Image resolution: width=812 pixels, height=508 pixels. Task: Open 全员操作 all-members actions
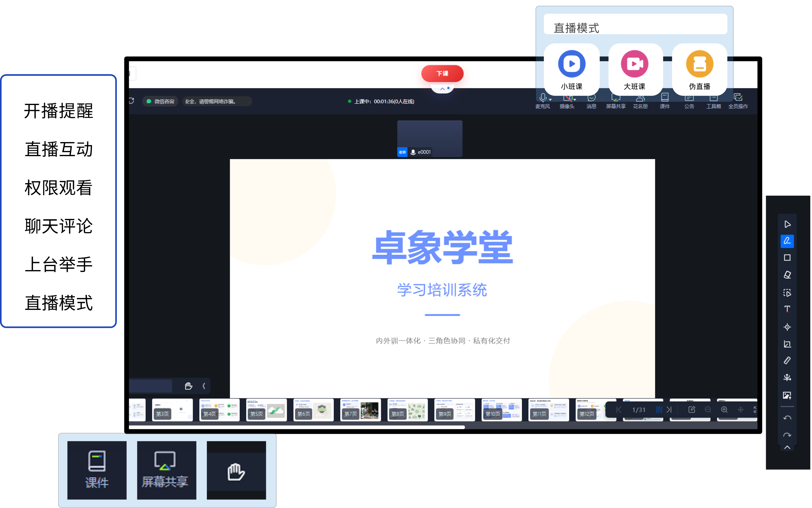click(x=738, y=101)
